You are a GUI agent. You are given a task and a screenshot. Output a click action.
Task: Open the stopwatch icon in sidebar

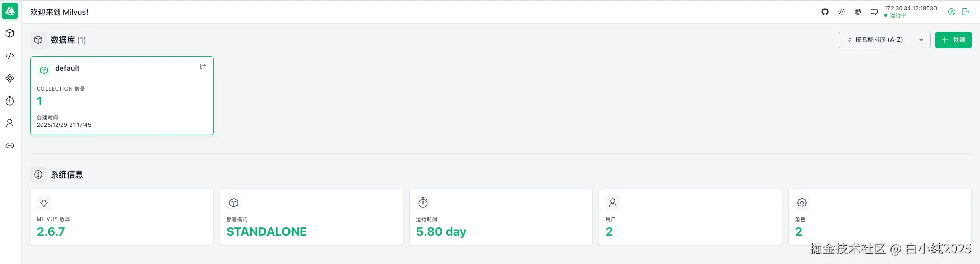(x=10, y=101)
